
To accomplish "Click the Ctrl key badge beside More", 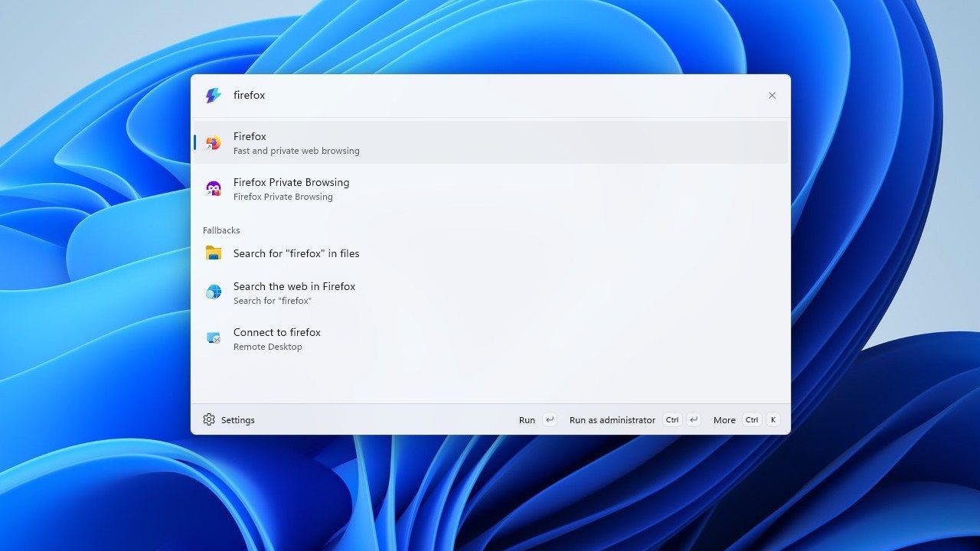I will coord(752,419).
